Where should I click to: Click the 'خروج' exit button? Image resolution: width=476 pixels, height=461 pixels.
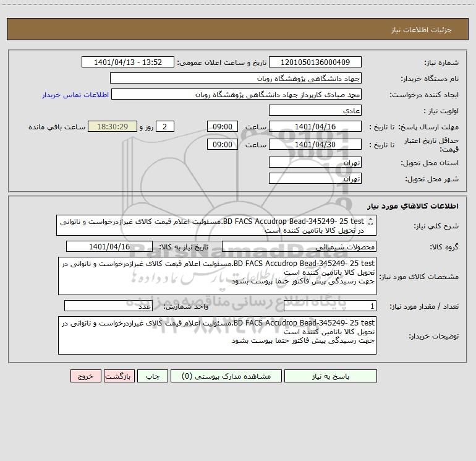(x=85, y=376)
